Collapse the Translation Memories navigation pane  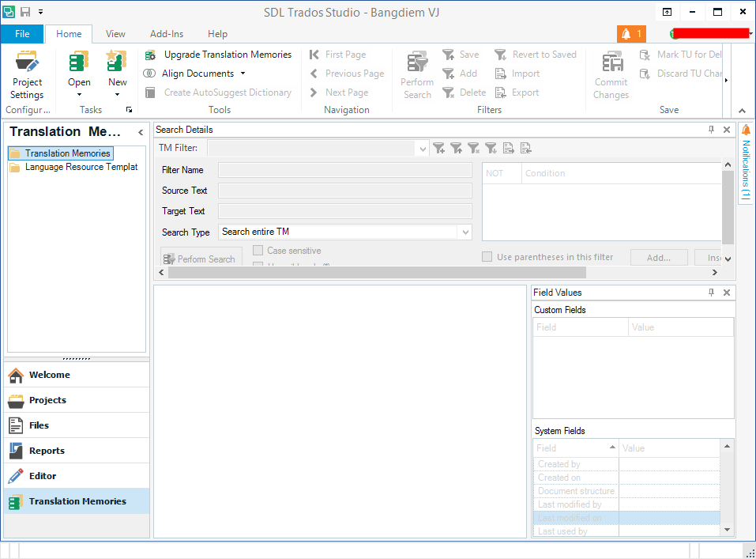[x=141, y=132]
